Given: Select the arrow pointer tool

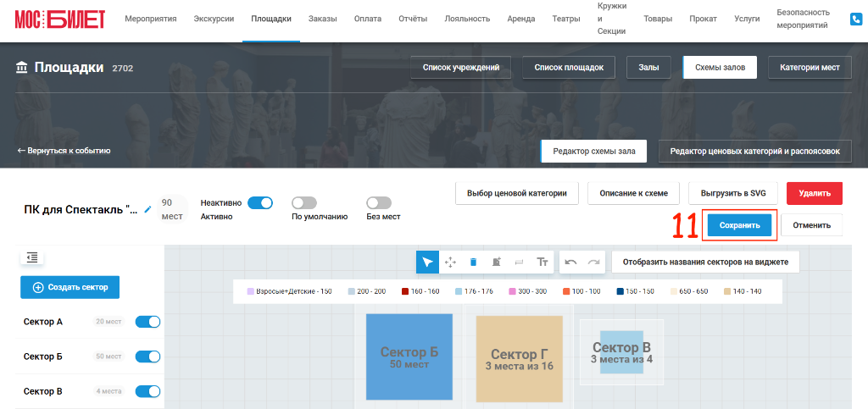Looking at the screenshot, I should point(427,262).
